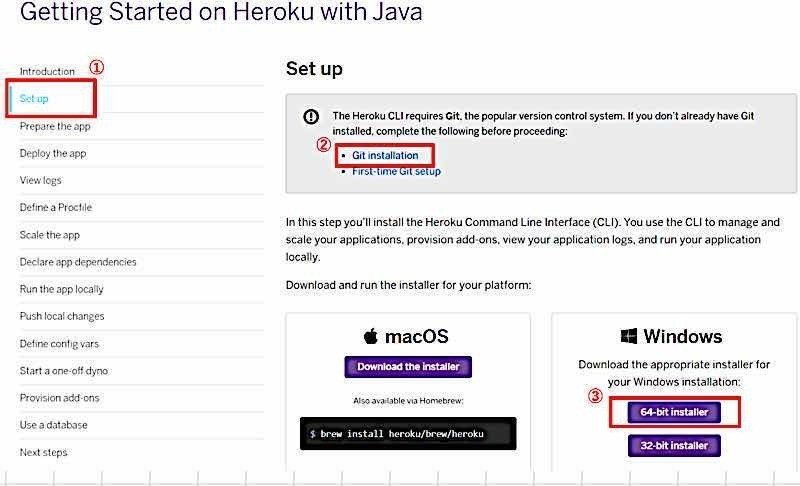
Task: Open the Use a database section
Action: [x=53, y=425]
